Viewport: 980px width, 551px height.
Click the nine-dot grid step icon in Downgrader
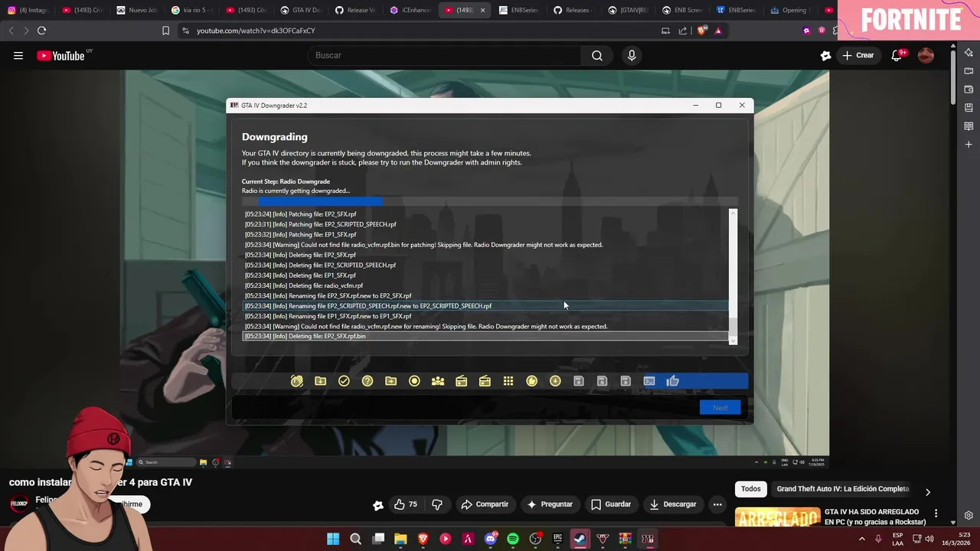(508, 381)
